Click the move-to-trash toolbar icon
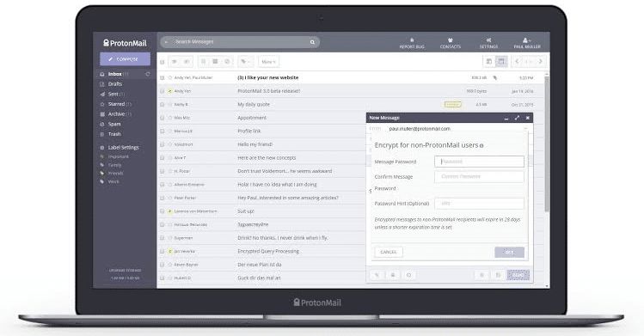The width and height of the screenshot is (644, 336). pyautogui.click(x=203, y=62)
